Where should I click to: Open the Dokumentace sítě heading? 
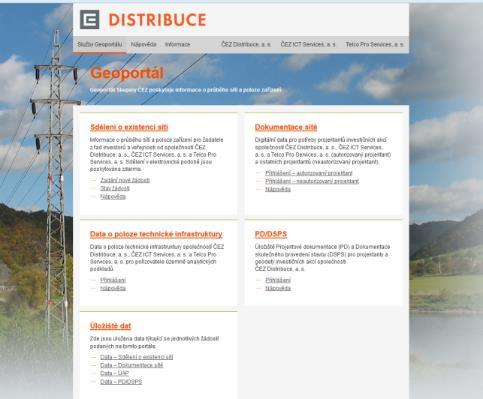[x=286, y=127]
